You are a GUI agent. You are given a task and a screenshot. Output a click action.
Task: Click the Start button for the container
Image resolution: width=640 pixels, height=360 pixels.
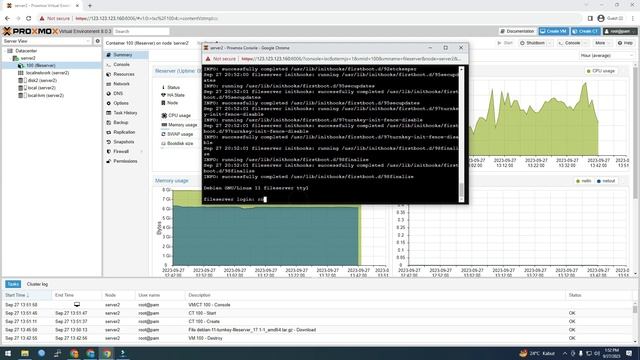coord(505,43)
